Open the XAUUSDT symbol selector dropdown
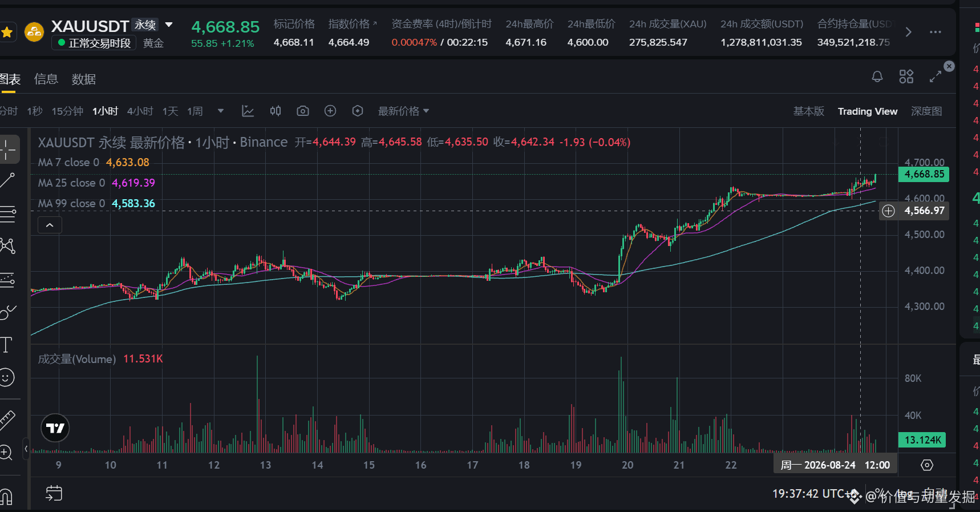Screen dimensions: 980x512 (x=169, y=25)
